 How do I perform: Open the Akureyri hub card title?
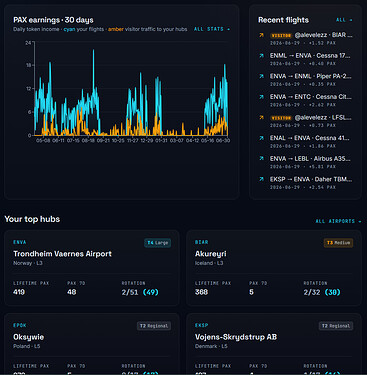point(211,254)
